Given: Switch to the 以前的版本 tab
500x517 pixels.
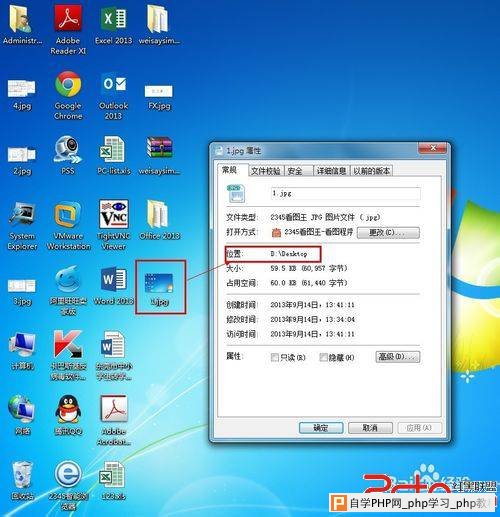Looking at the screenshot, I should (371, 171).
